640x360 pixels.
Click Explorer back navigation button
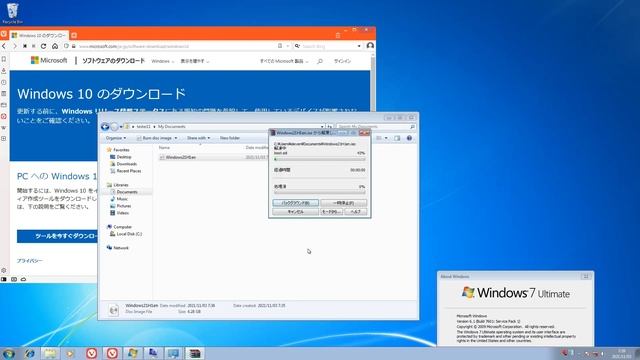(x=105, y=127)
